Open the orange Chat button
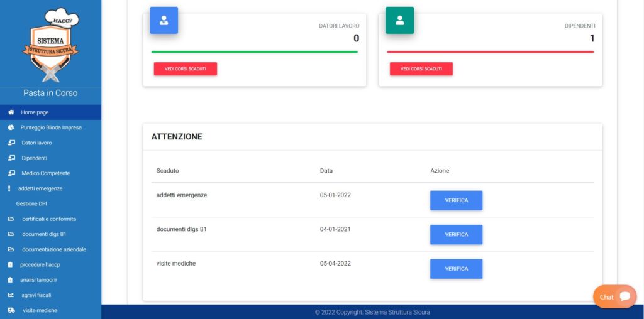 click(615, 297)
